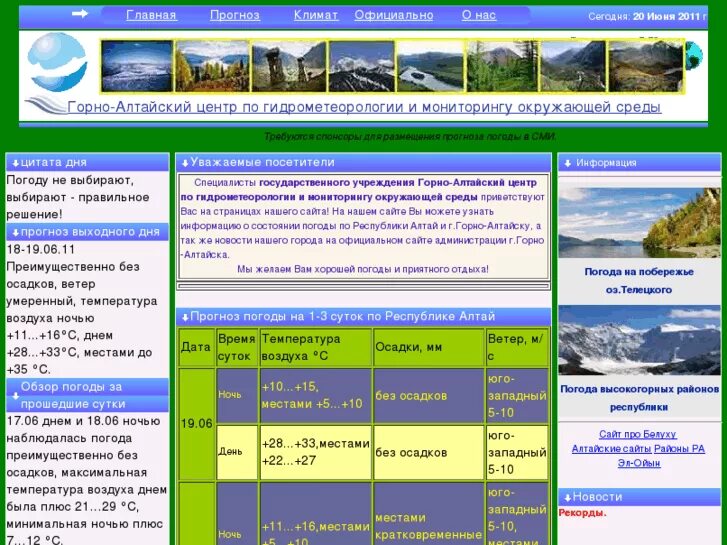The height and width of the screenshot is (545, 727).
Task: Click the Горно-Алтайский центр title link
Action: coord(364,107)
